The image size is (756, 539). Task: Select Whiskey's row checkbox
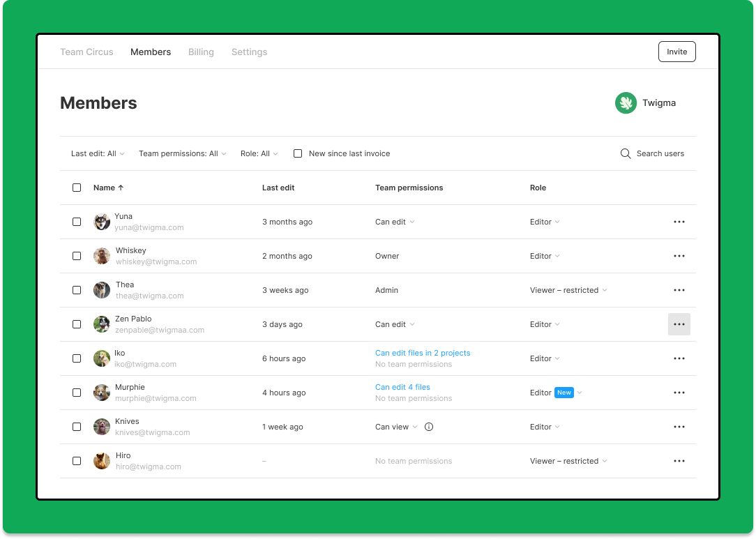point(77,256)
